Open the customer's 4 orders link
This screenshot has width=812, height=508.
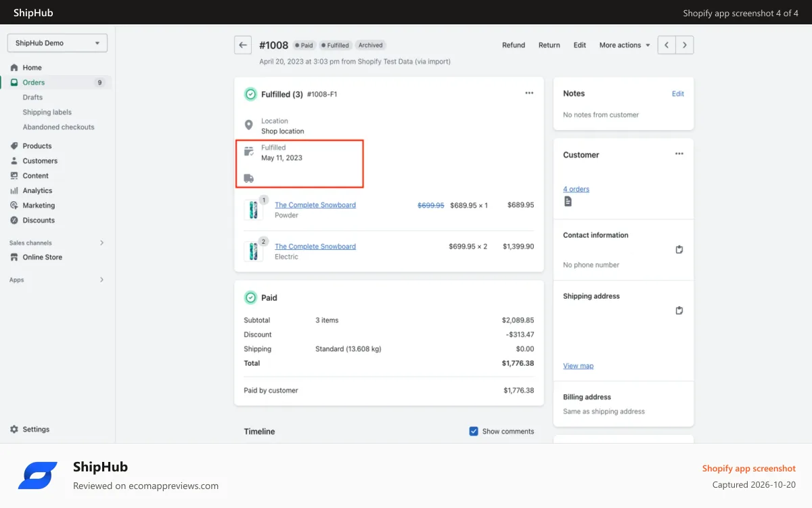(x=576, y=189)
